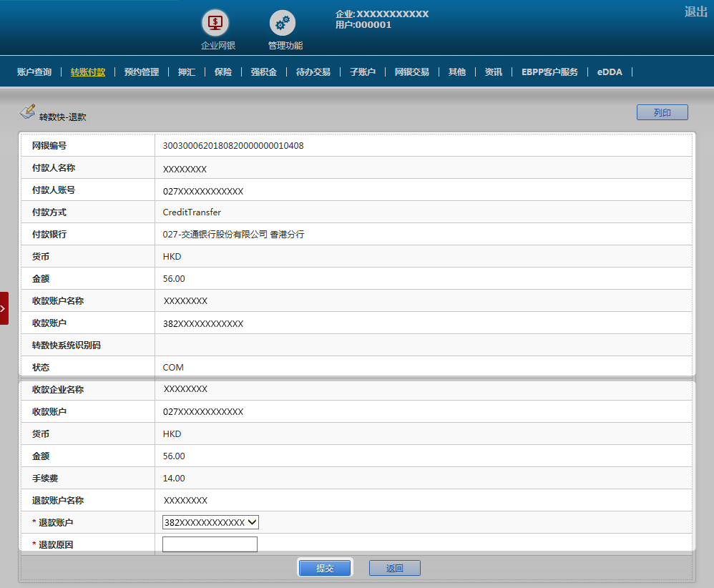714x588 pixels.
Task: Log out via 退出 link
Action: [x=695, y=11]
